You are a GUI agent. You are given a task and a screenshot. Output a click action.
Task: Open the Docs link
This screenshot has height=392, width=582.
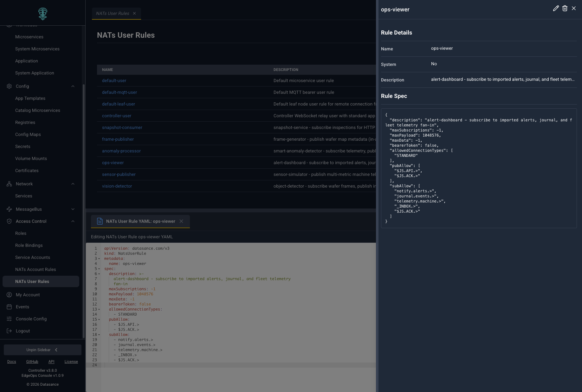(12, 362)
